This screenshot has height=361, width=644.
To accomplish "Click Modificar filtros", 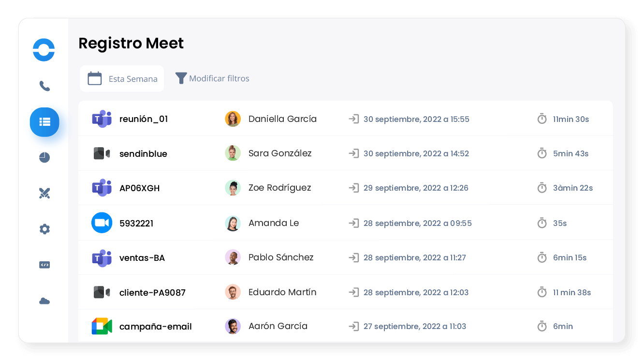I will (x=213, y=78).
